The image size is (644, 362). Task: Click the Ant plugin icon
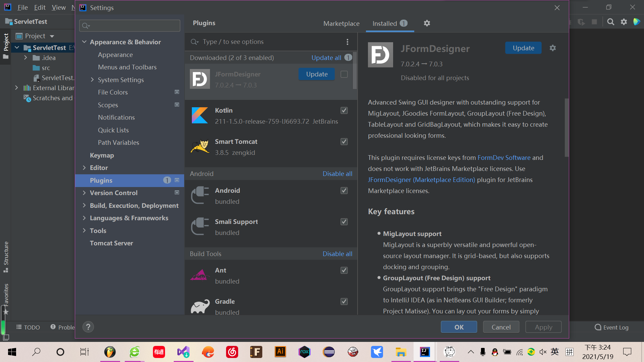pyautogui.click(x=200, y=276)
